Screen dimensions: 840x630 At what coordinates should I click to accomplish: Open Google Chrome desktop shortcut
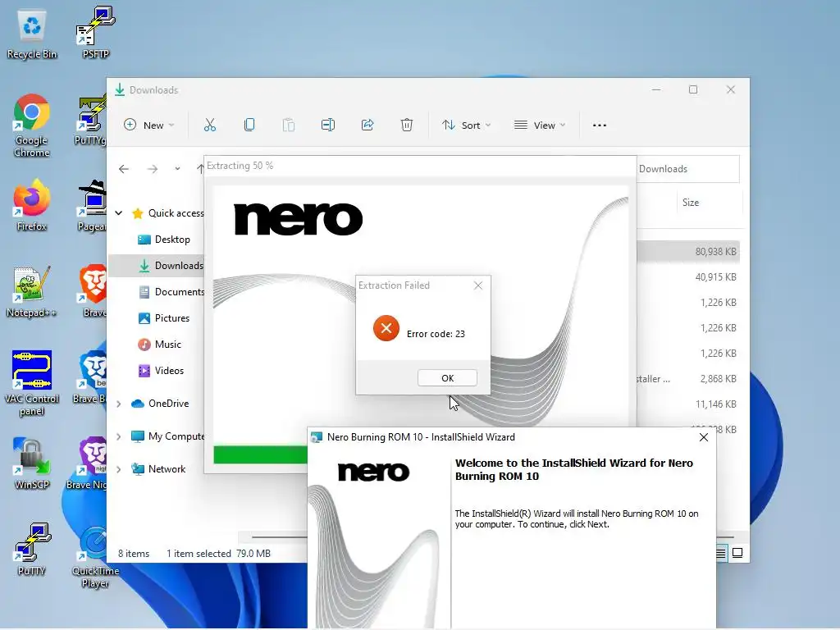click(x=32, y=126)
